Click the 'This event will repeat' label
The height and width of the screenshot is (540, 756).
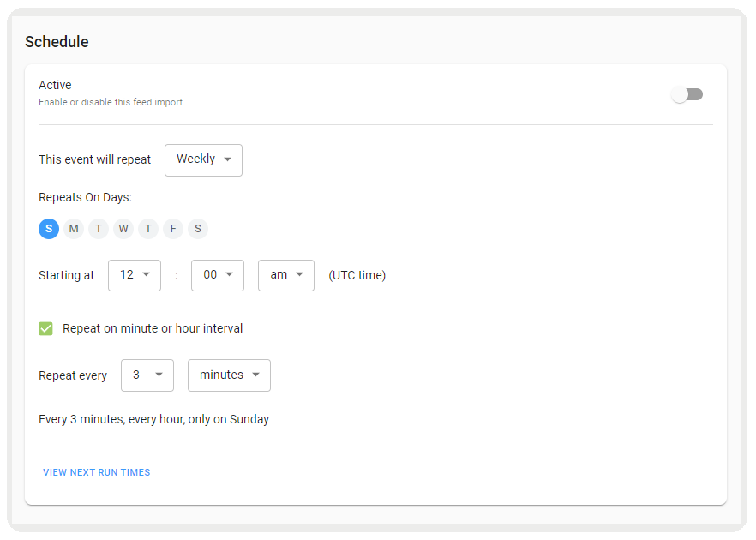coord(94,159)
